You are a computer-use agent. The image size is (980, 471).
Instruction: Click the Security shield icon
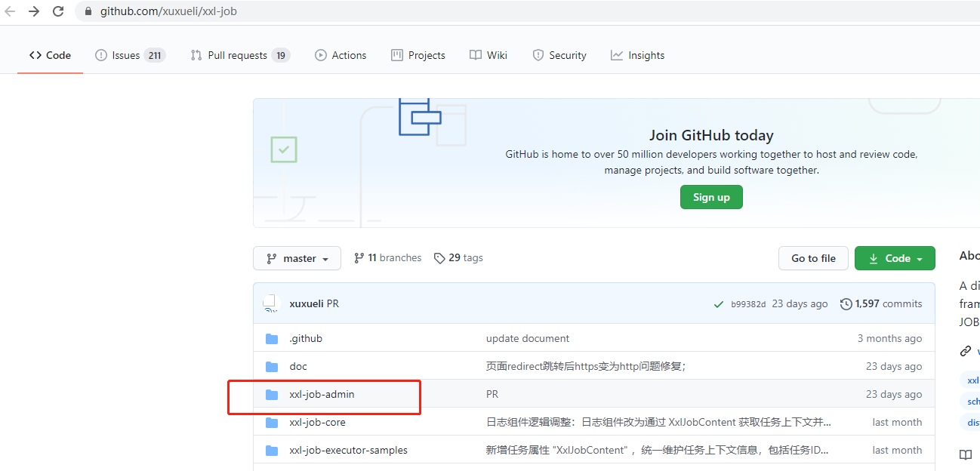pos(539,54)
